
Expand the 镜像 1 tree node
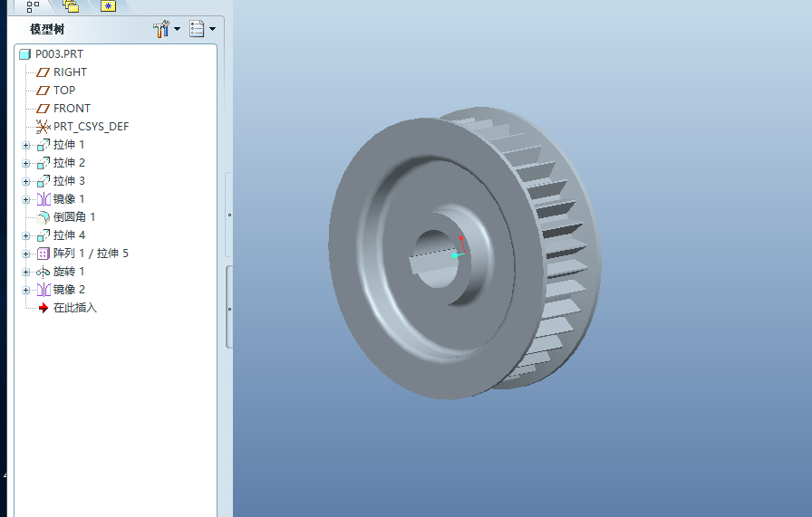coord(26,200)
